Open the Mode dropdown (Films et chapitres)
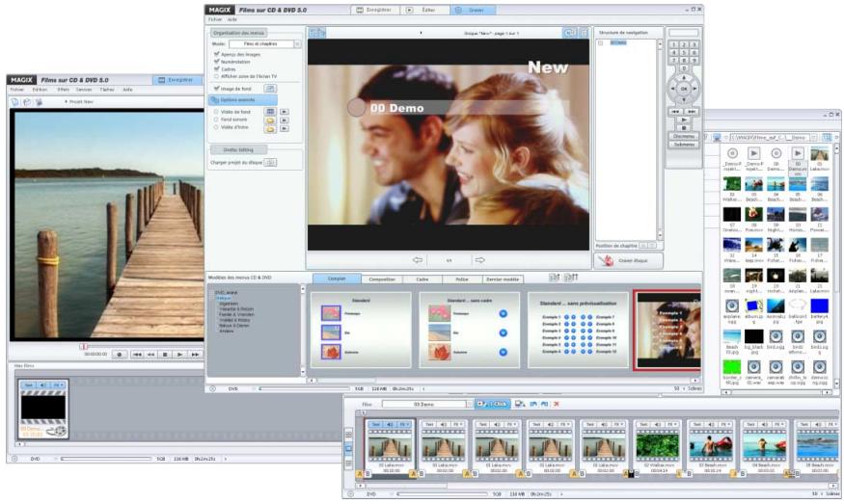Image resolution: width=844 pixels, height=504 pixels. [x=264, y=44]
